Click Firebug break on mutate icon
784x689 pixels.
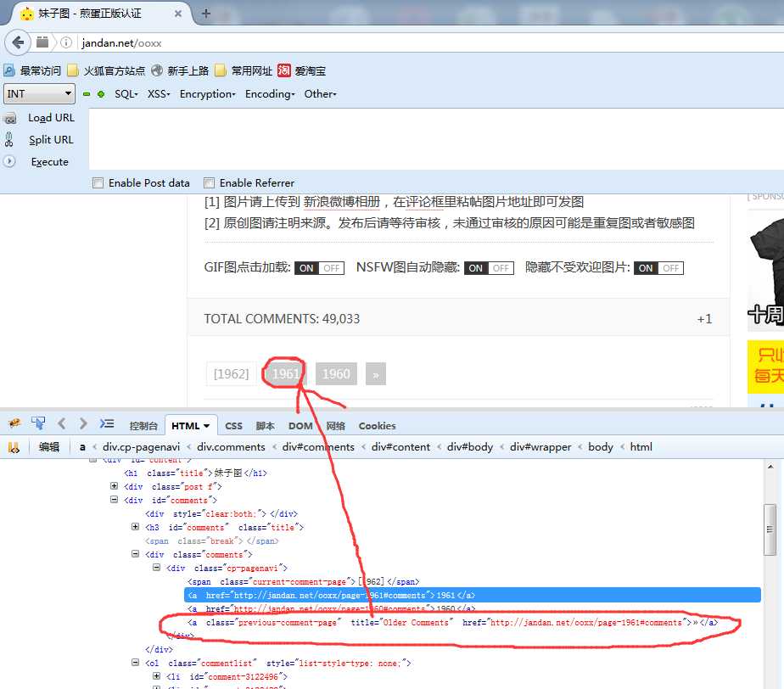[x=14, y=447]
